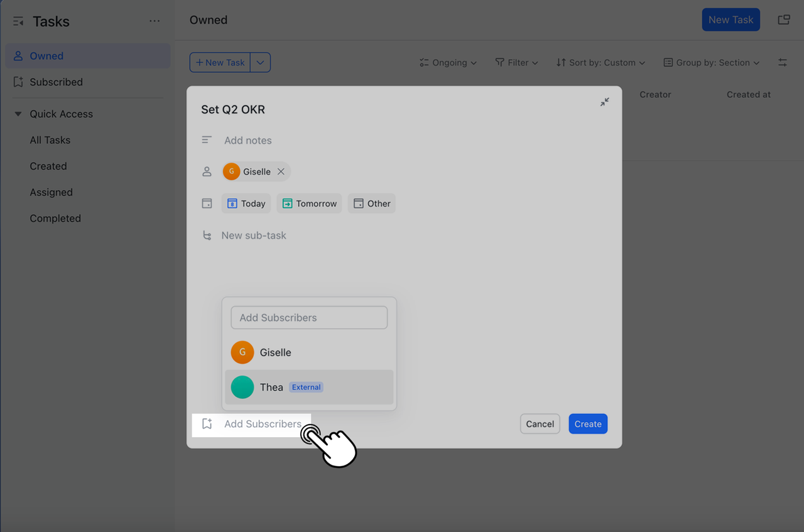Screen dimensions: 804x532
Task: Cancel the task creation
Action: point(540,423)
